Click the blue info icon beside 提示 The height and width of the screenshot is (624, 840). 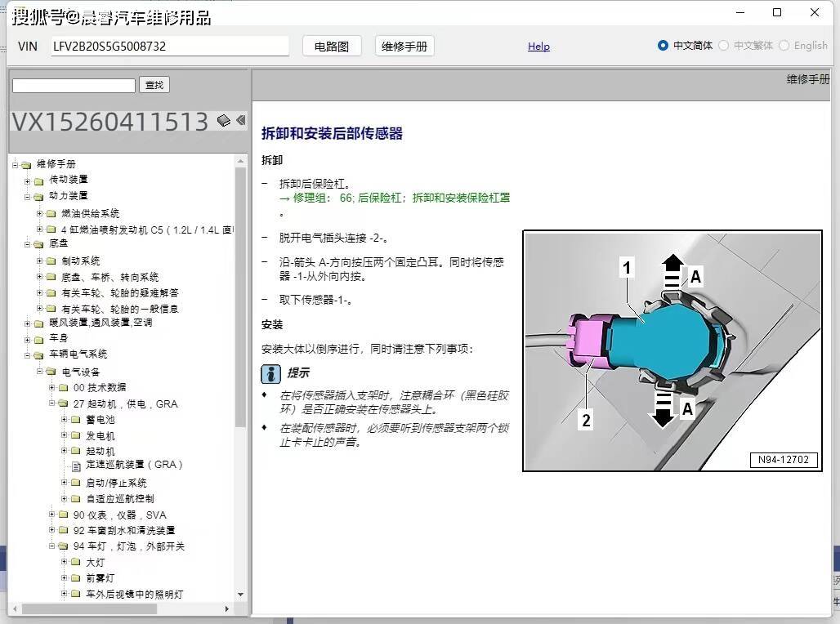click(270, 373)
